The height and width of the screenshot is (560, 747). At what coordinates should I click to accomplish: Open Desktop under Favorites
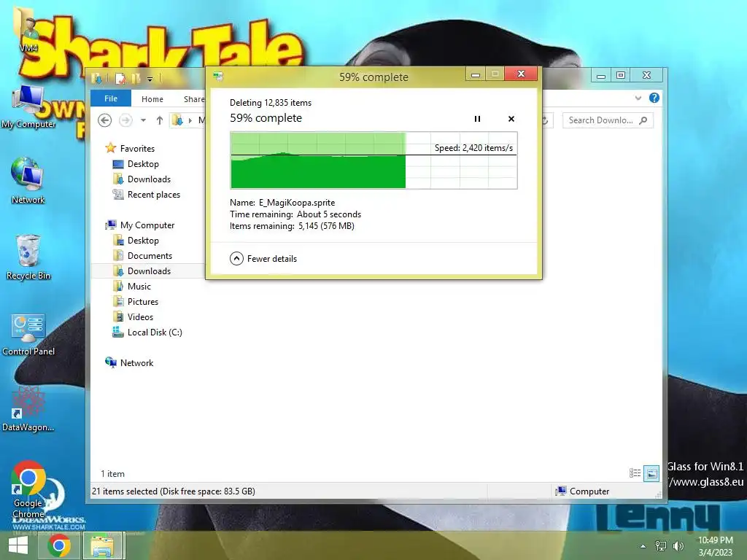(x=143, y=164)
